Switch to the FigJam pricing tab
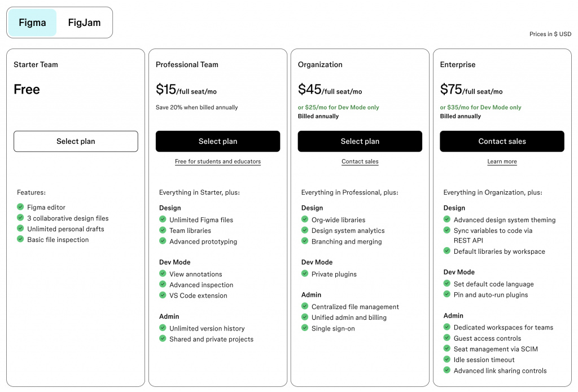 84,23
